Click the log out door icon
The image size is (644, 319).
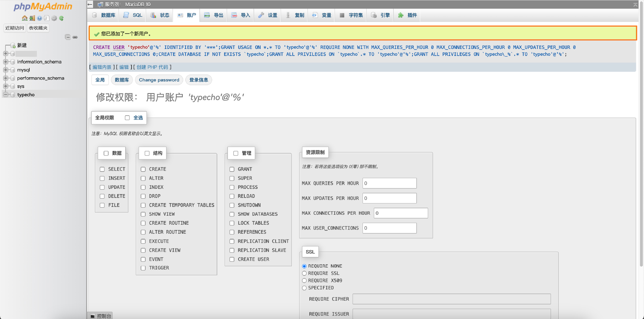tap(32, 18)
